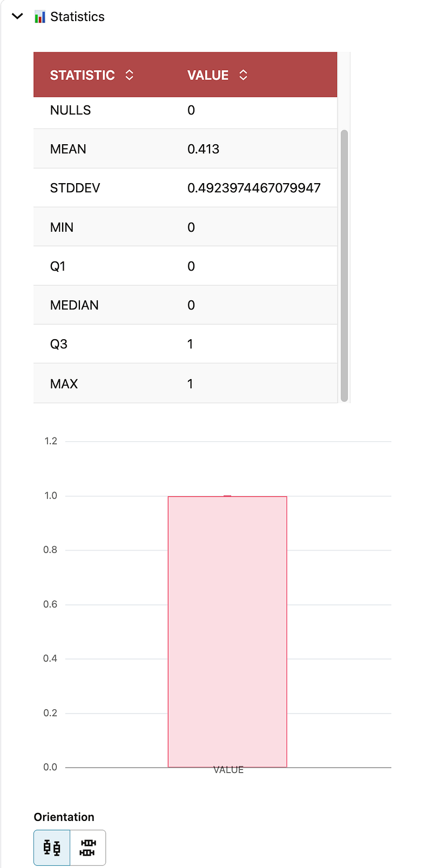The image size is (432, 868).
Task: Select the MIN row label
Action: (62, 227)
